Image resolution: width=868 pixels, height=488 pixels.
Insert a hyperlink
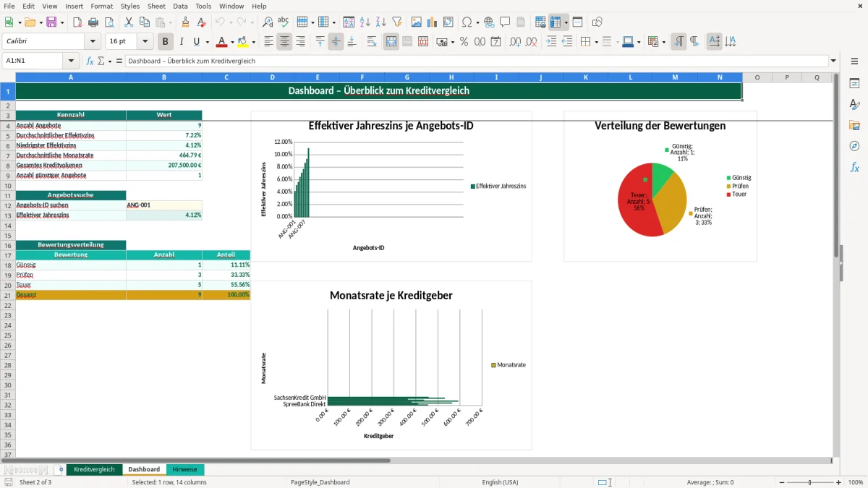(489, 22)
